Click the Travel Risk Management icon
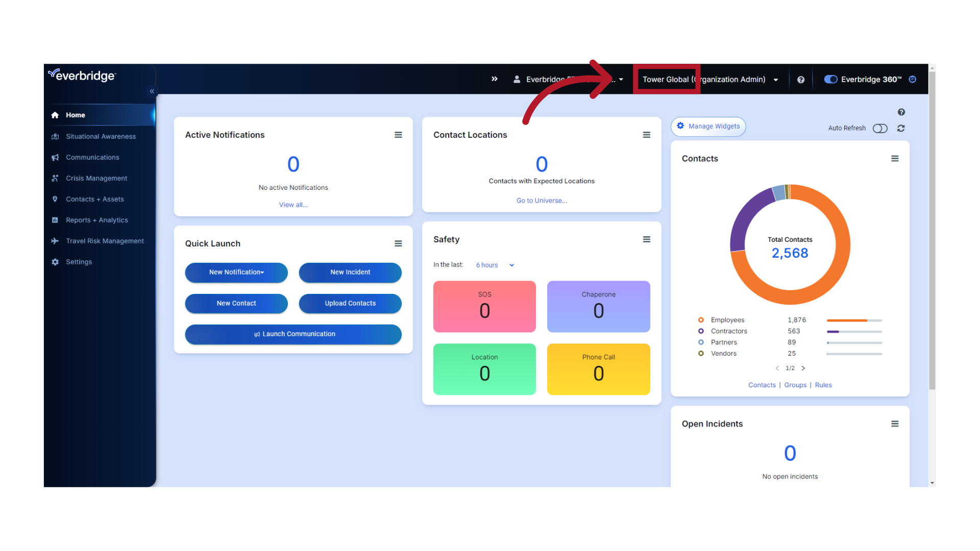 (x=55, y=241)
